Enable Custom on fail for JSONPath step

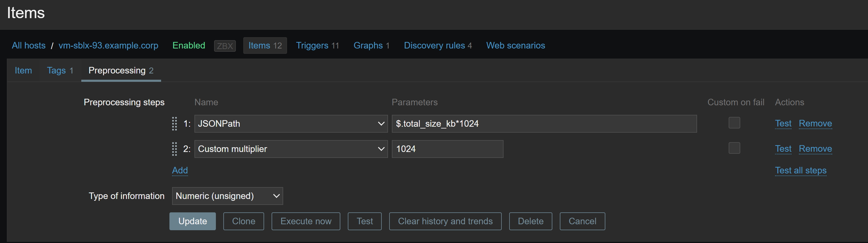click(734, 123)
